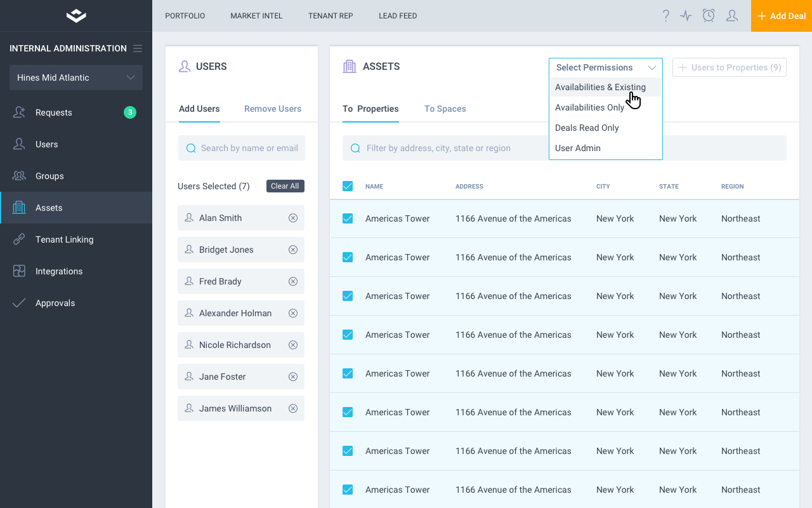Click the search by name or email field
Viewport: 812px width, 508px height.
coord(249,148)
